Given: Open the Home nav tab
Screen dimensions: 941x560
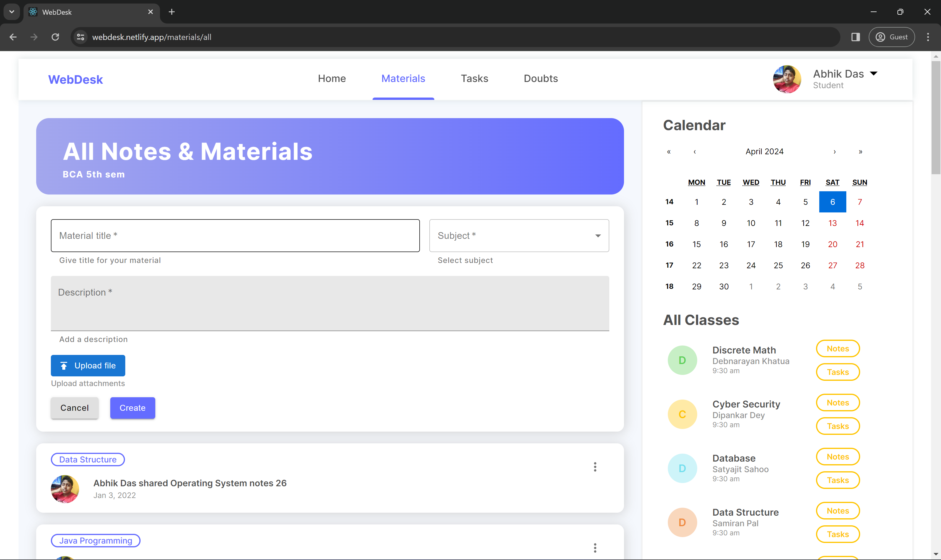Looking at the screenshot, I should [x=332, y=78].
